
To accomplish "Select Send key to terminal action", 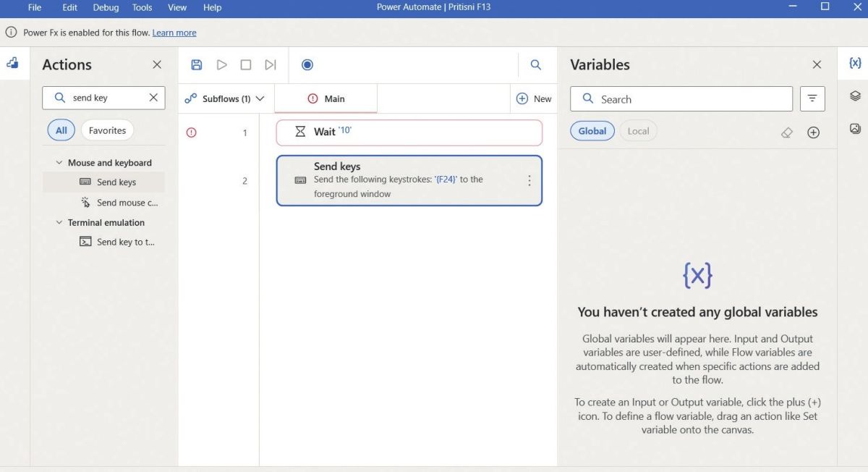I will pos(104,242).
